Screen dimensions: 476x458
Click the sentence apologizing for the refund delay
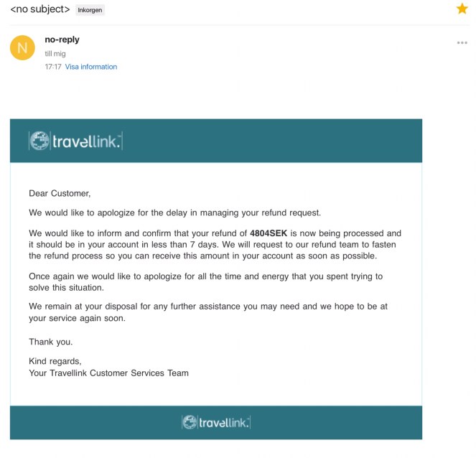point(174,212)
